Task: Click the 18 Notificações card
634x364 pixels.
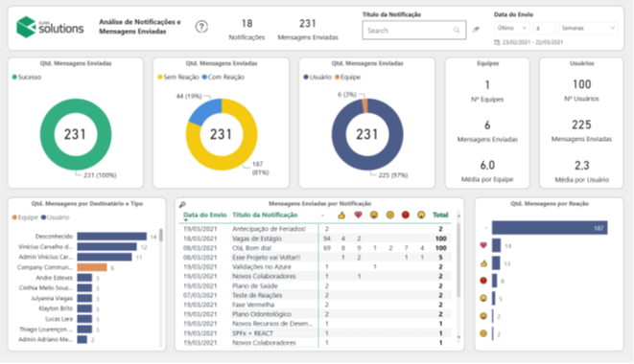Action: pos(247,30)
